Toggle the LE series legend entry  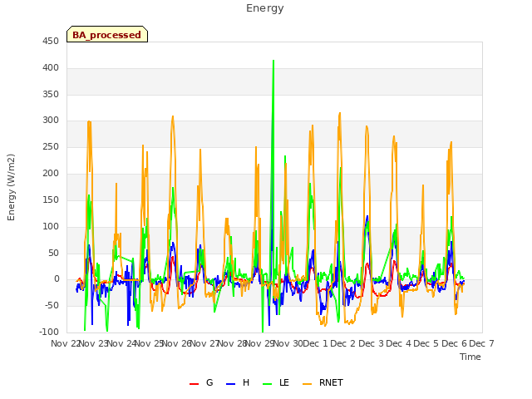(x=276, y=382)
